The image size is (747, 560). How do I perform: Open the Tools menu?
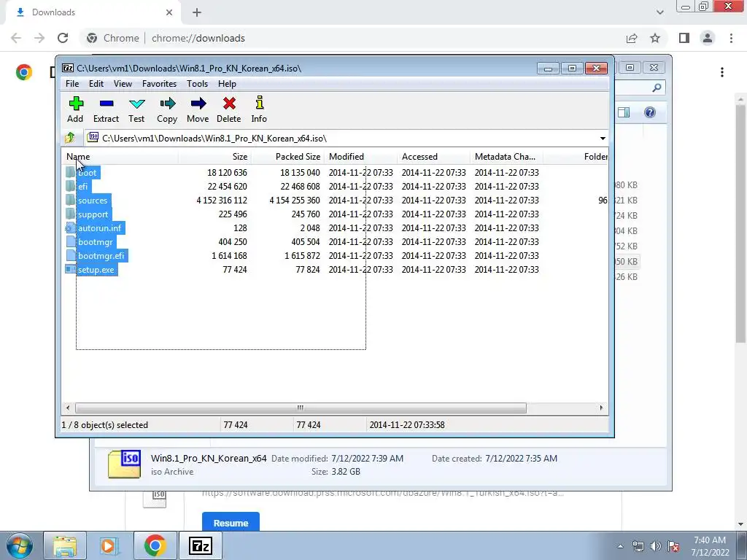(x=197, y=84)
